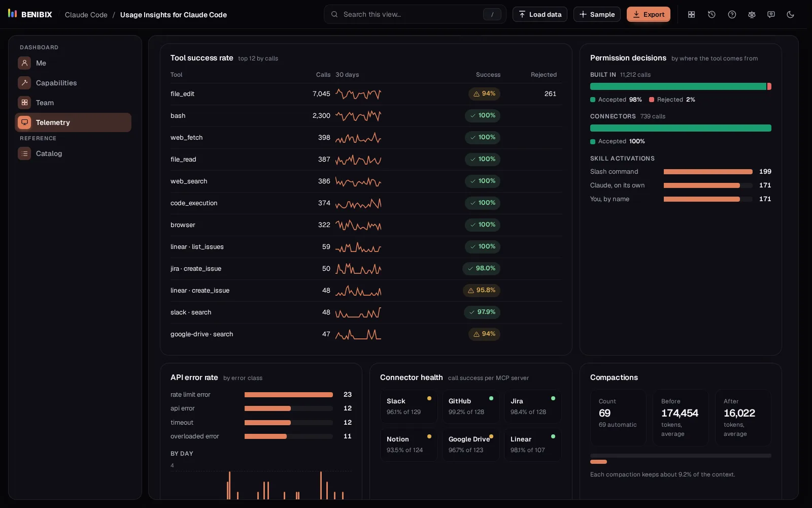Open the Team page
Image resolution: width=812 pixels, height=508 pixels.
pyautogui.click(x=73, y=103)
